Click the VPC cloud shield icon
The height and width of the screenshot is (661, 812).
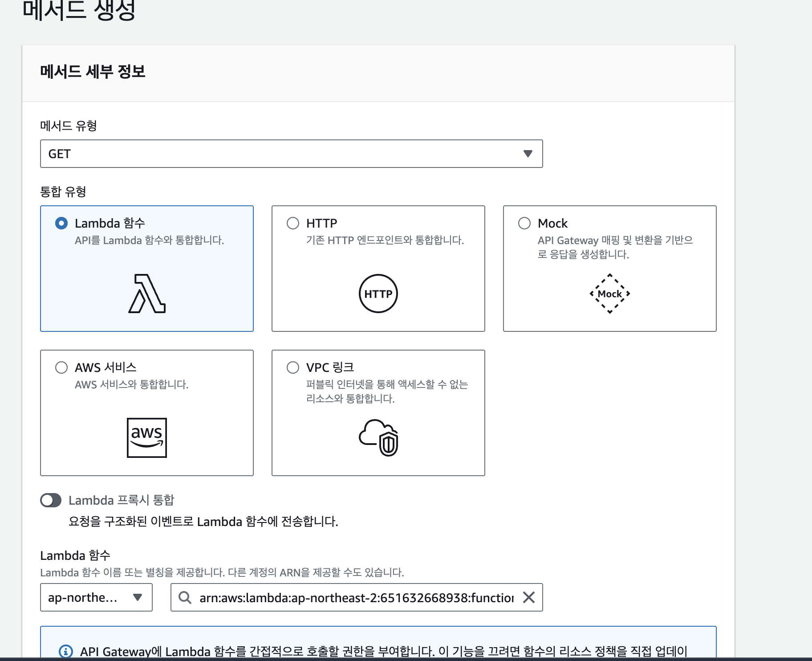click(379, 437)
